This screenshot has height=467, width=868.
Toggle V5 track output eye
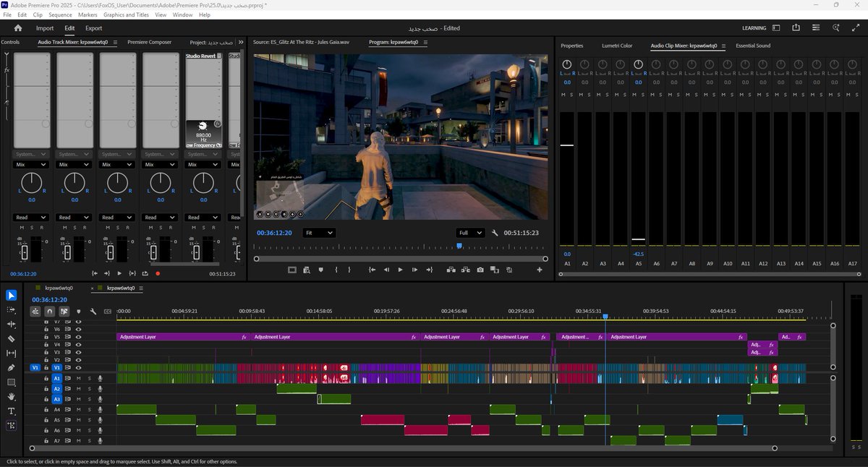[x=79, y=337]
